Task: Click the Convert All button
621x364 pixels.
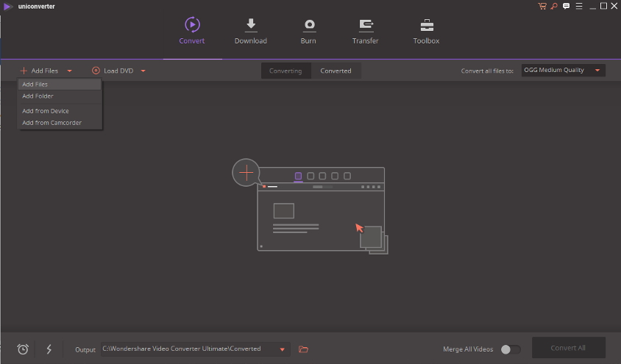Action: pos(568,348)
